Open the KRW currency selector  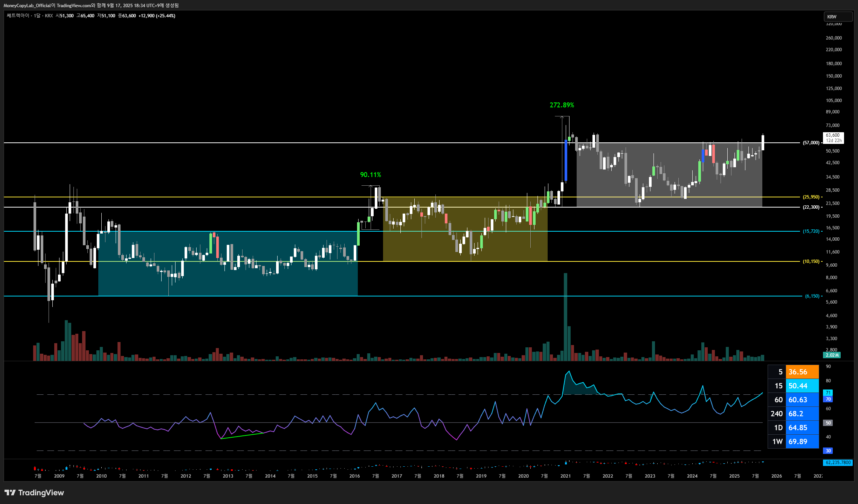838,17
